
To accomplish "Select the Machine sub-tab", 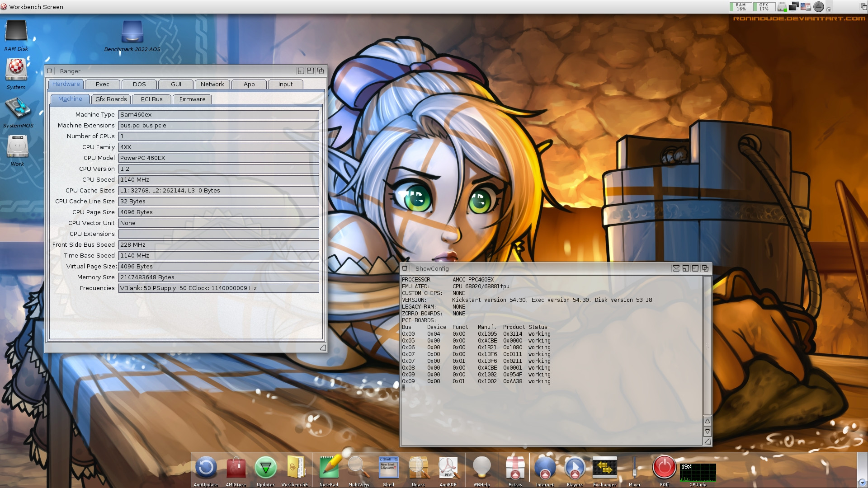I will pos(70,99).
